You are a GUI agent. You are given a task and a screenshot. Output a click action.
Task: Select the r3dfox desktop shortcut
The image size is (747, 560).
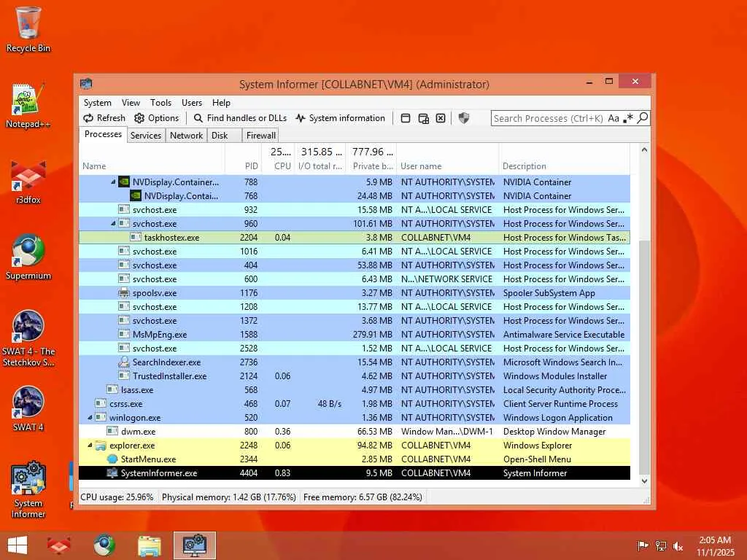point(28,182)
